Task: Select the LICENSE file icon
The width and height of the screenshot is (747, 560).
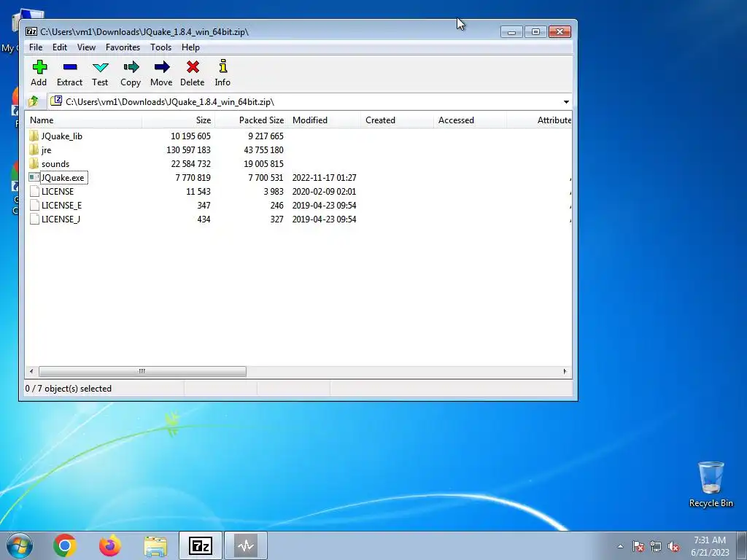Action: [34, 191]
